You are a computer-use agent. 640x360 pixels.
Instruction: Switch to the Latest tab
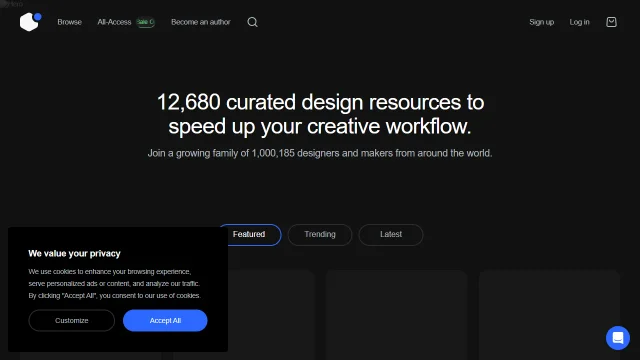(x=391, y=235)
